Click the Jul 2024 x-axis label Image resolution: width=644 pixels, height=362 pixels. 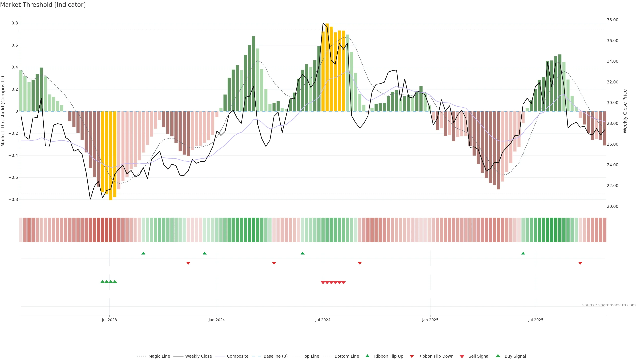click(323, 320)
